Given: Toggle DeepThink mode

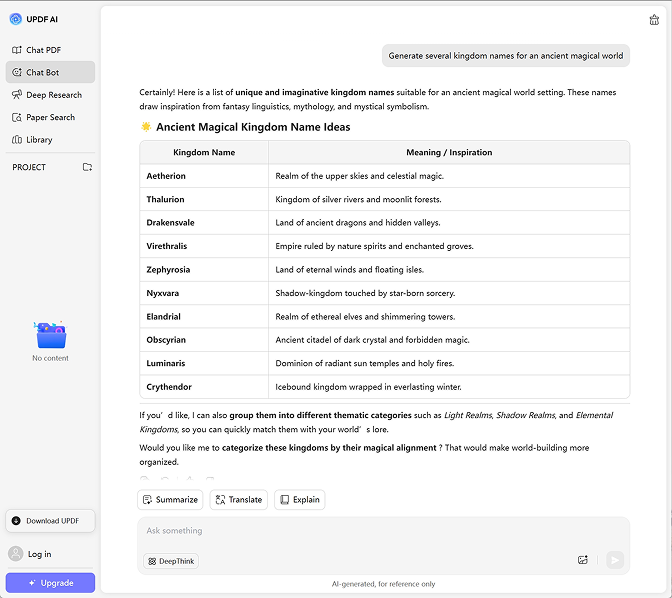Looking at the screenshot, I should point(171,561).
